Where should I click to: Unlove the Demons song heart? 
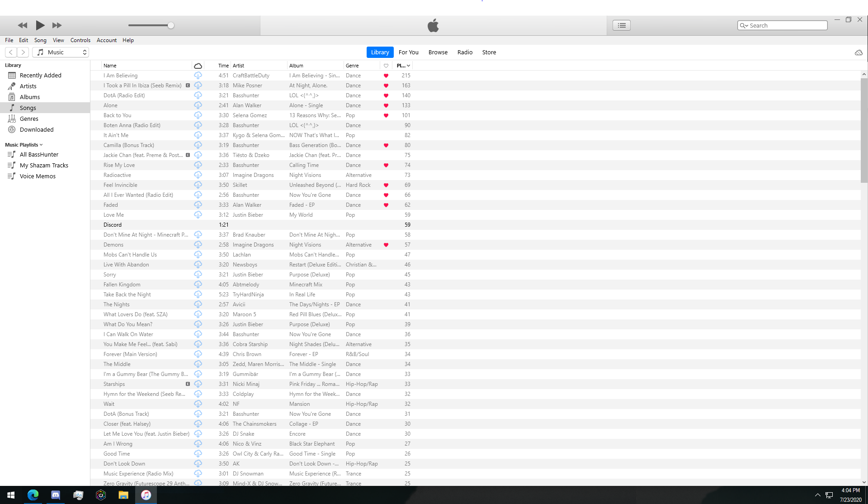pos(386,245)
